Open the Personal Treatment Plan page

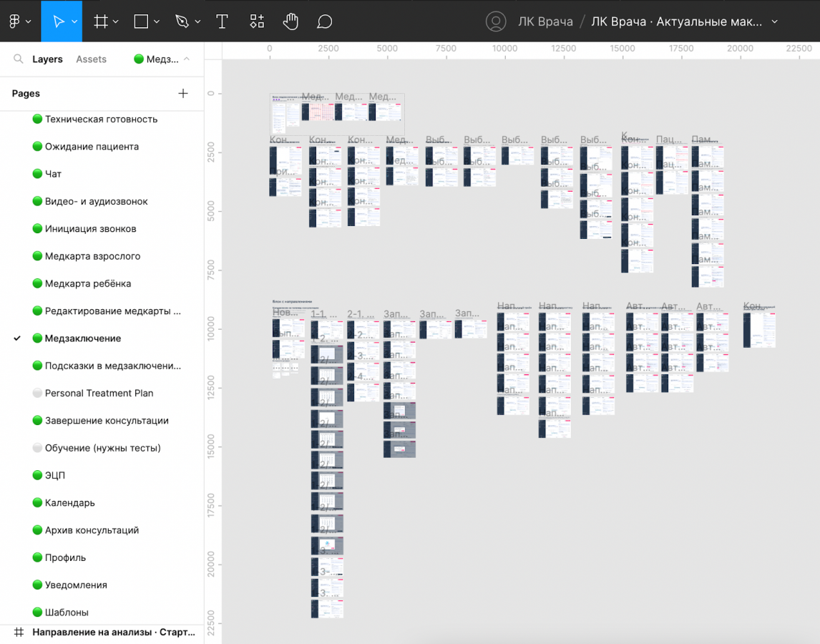tap(99, 394)
